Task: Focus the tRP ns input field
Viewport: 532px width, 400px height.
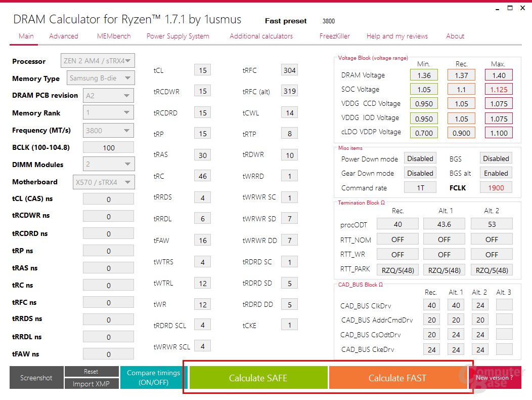Action: (x=109, y=251)
